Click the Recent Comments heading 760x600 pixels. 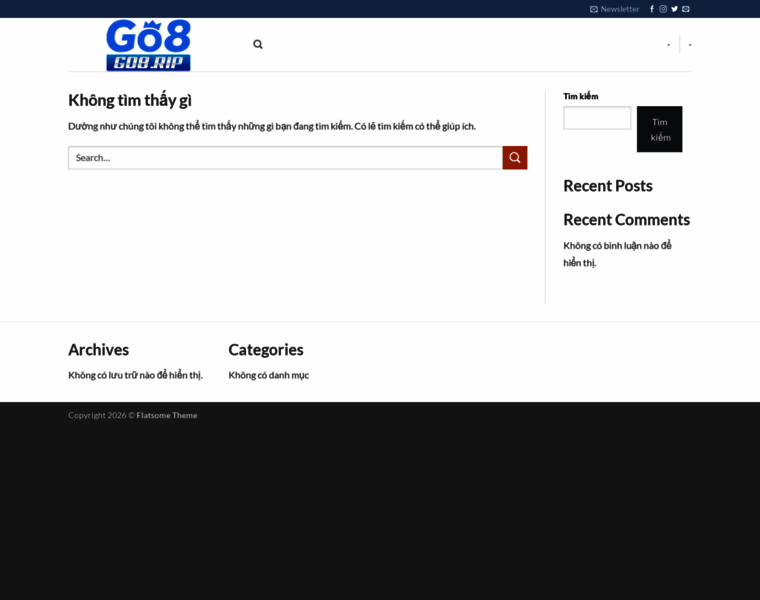click(x=626, y=220)
